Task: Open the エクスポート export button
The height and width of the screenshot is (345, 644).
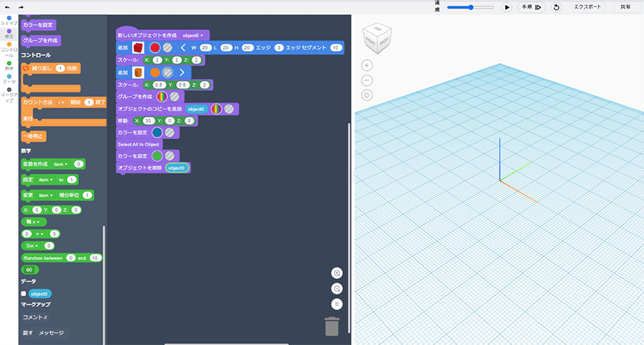Action: click(589, 7)
